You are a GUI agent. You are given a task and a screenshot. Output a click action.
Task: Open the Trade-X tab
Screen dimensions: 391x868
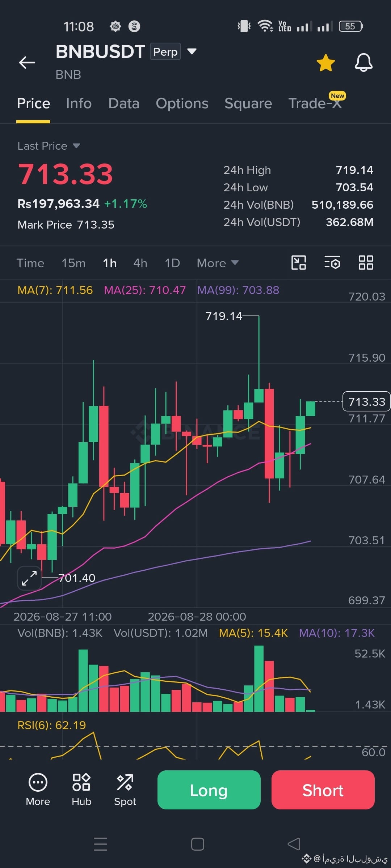315,103
